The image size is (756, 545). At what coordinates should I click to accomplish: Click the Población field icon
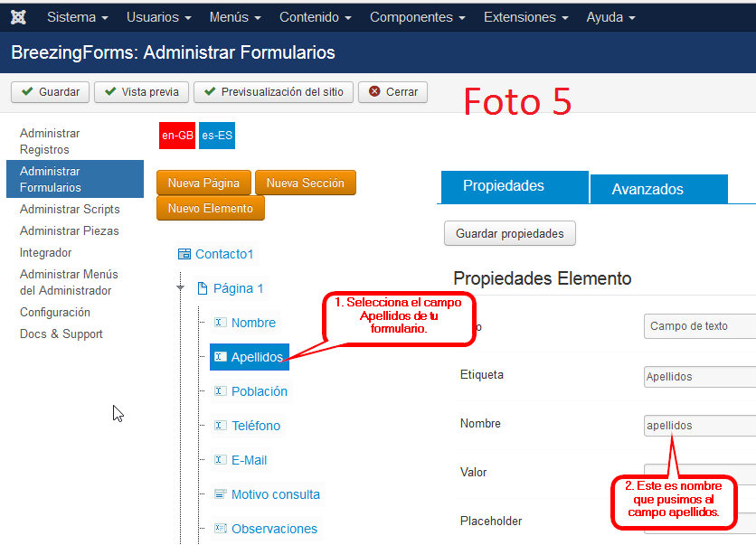pyautogui.click(x=221, y=390)
